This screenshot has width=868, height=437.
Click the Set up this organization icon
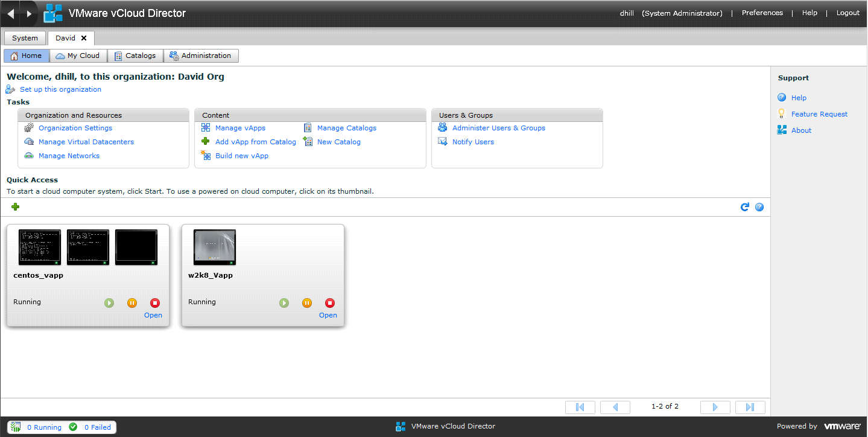[x=11, y=89]
